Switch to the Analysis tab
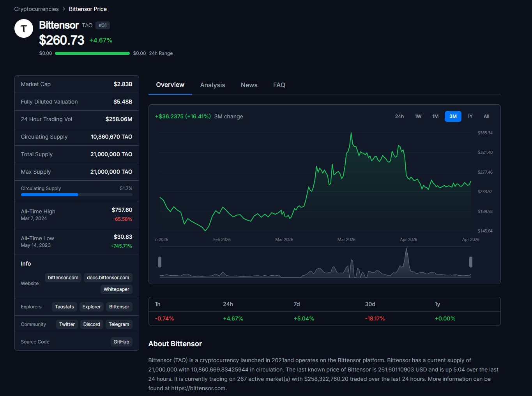This screenshot has height=396, width=532. point(212,85)
